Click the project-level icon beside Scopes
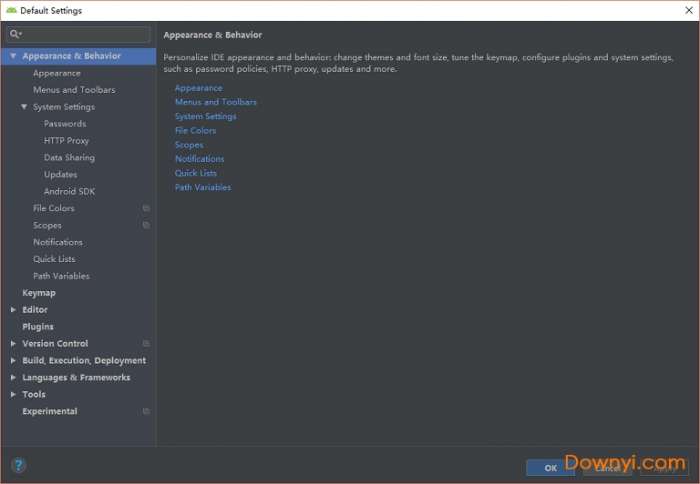 (146, 225)
